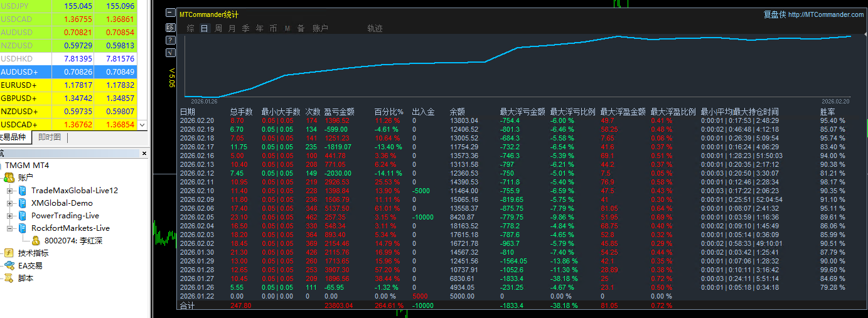
Task: Switch to the 月 monthly tab
Action: point(232,28)
